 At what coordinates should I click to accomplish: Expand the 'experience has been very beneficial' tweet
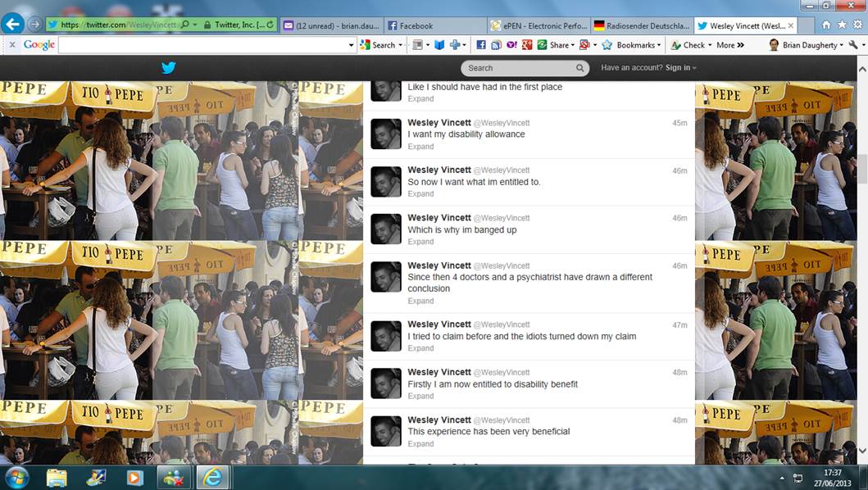pyautogui.click(x=420, y=444)
